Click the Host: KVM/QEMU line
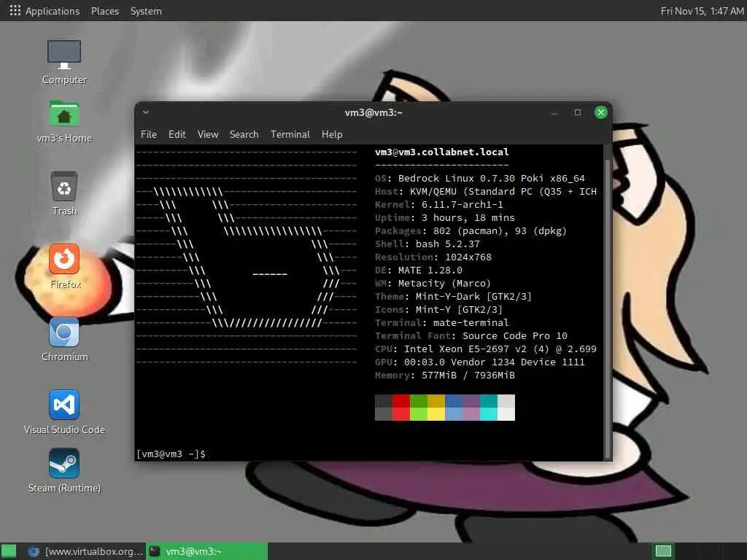The height and width of the screenshot is (560, 747). 485,192
